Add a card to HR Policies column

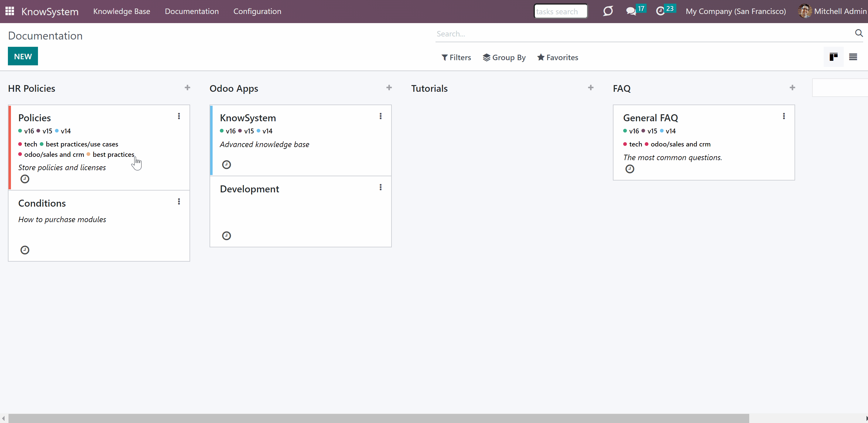pyautogui.click(x=187, y=88)
